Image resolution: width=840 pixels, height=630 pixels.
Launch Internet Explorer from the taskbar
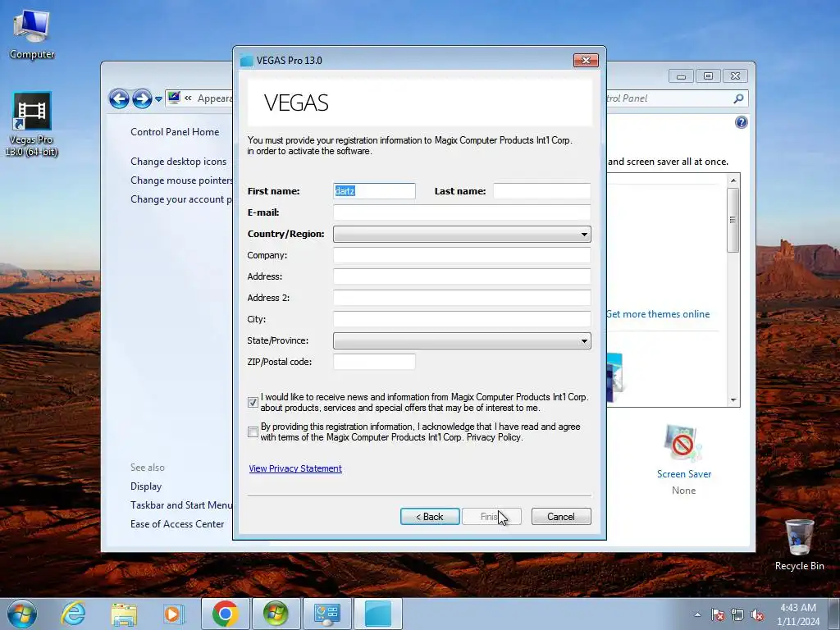click(73, 614)
